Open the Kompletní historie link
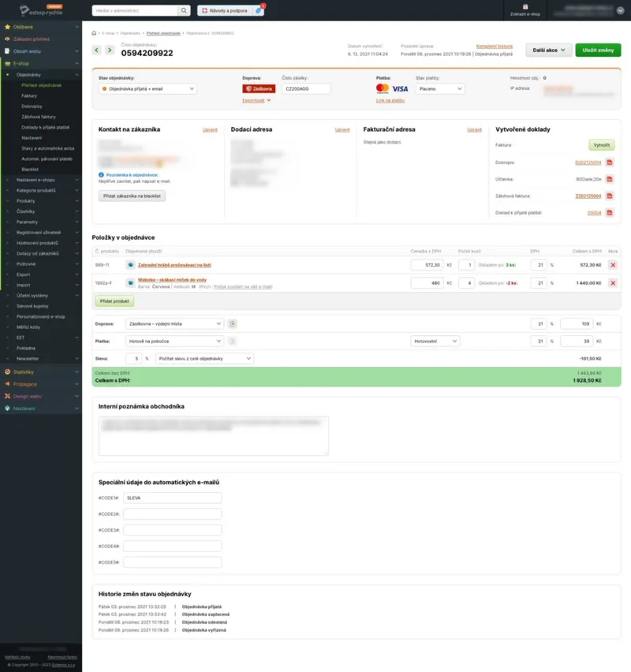This screenshot has height=672, width=631. point(495,47)
